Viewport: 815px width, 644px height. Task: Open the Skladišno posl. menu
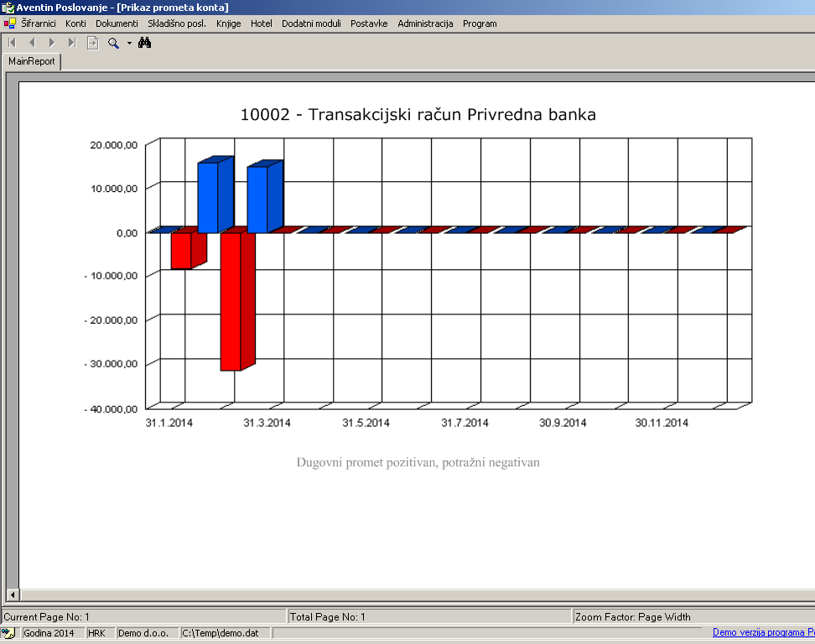point(177,23)
